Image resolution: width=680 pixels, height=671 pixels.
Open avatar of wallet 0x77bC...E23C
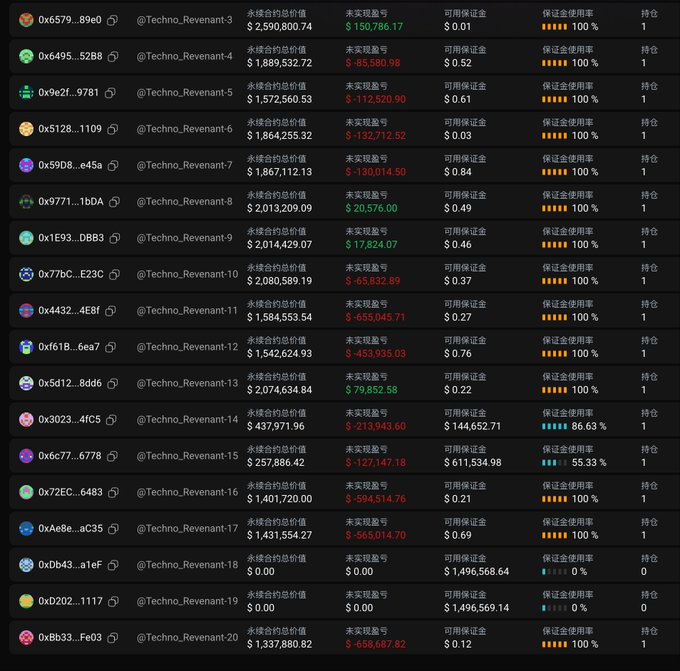(26, 274)
